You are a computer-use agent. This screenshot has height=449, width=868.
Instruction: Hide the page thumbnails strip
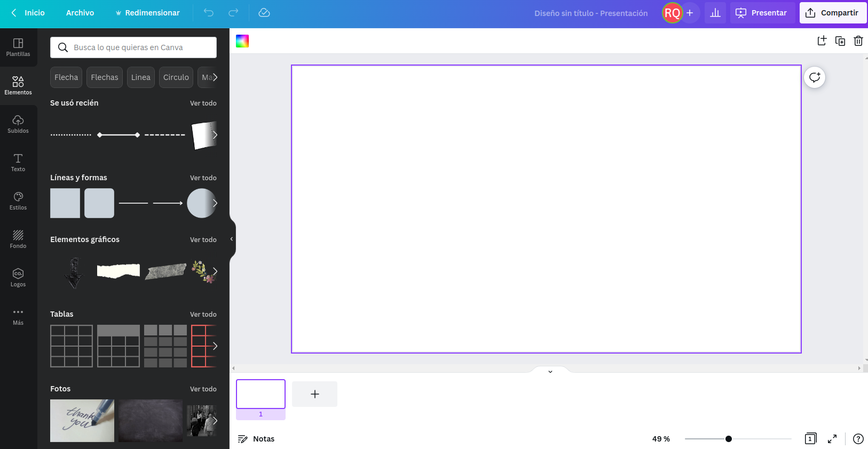pyautogui.click(x=550, y=371)
